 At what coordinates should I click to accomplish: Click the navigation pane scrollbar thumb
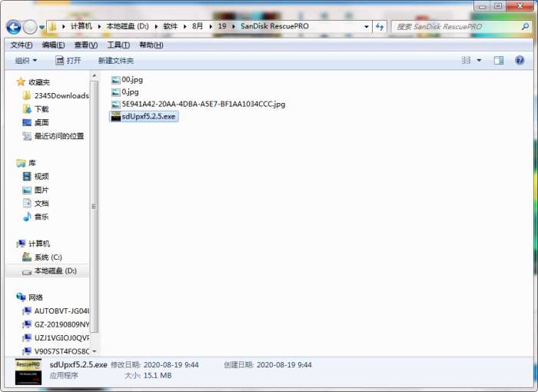click(x=95, y=207)
